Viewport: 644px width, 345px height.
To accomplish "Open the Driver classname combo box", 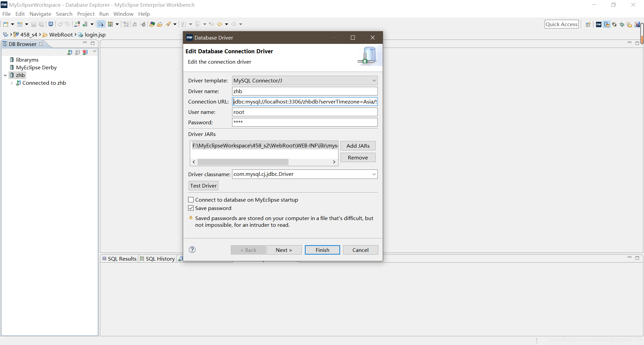I will click(x=374, y=174).
